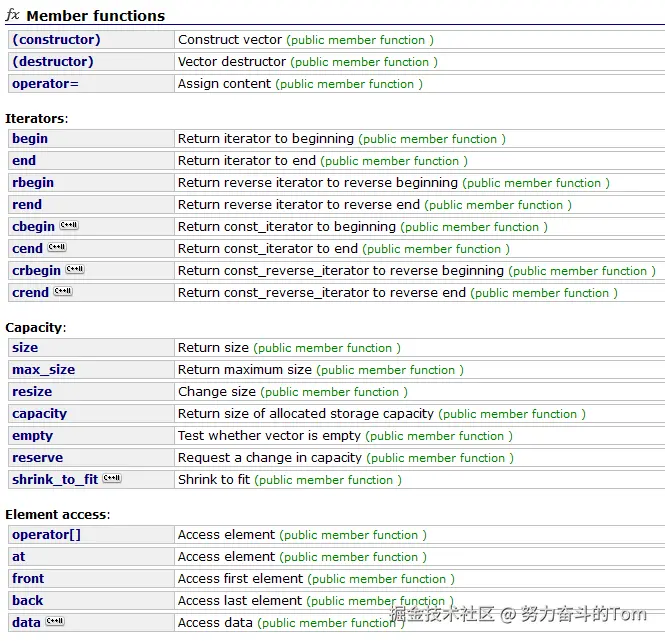The image size is (665, 641).
Task: Open the capacity function link
Action: click(x=39, y=414)
